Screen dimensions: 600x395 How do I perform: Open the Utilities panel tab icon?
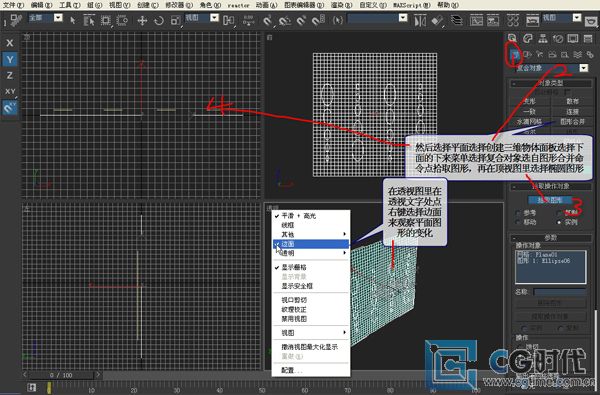pyautogui.click(x=588, y=38)
